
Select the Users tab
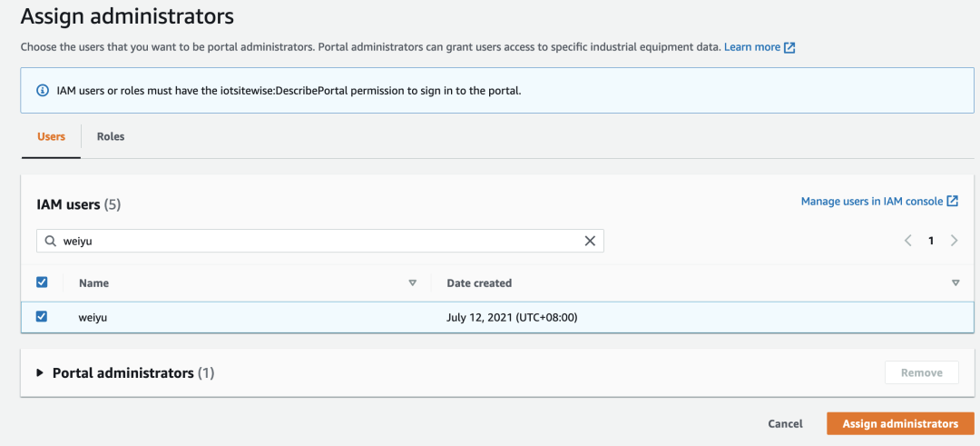51,137
